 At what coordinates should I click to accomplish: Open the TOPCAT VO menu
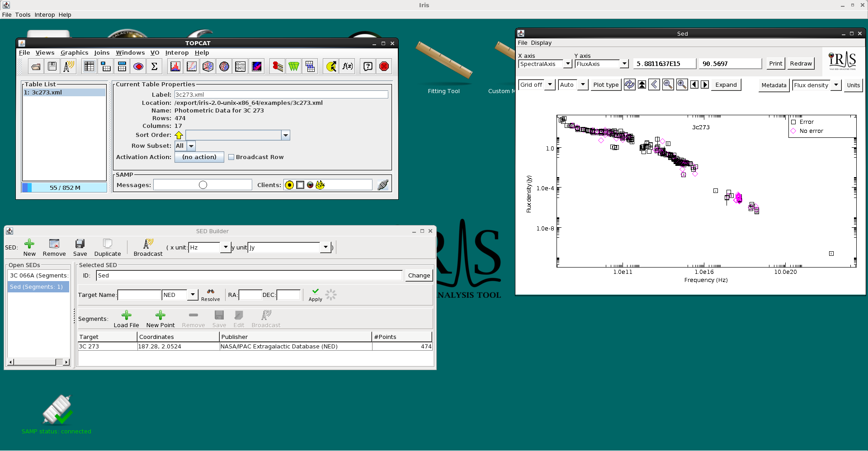[155, 53]
